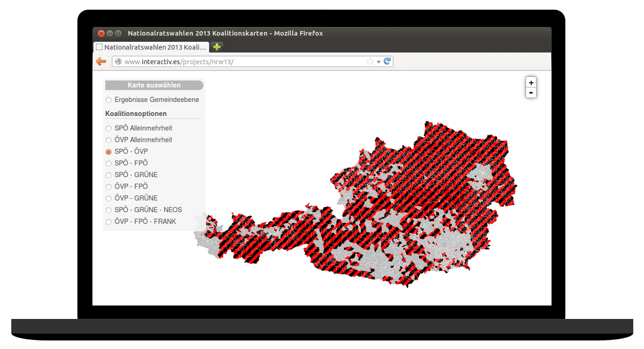Click the reload page icon

pyautogui.click(x=387, y=61)
